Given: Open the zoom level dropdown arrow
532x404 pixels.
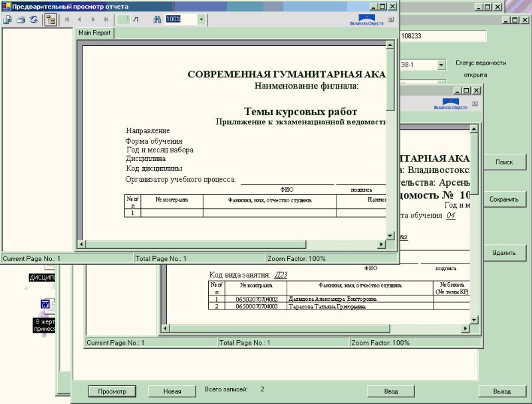Looking at the screenshot, I should 201,19.
